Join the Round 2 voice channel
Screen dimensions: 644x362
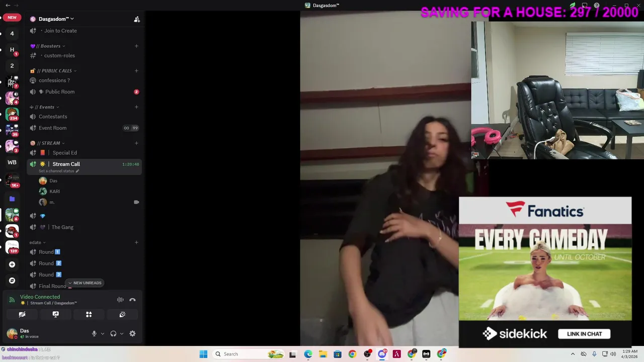click(x=49, y=263)
